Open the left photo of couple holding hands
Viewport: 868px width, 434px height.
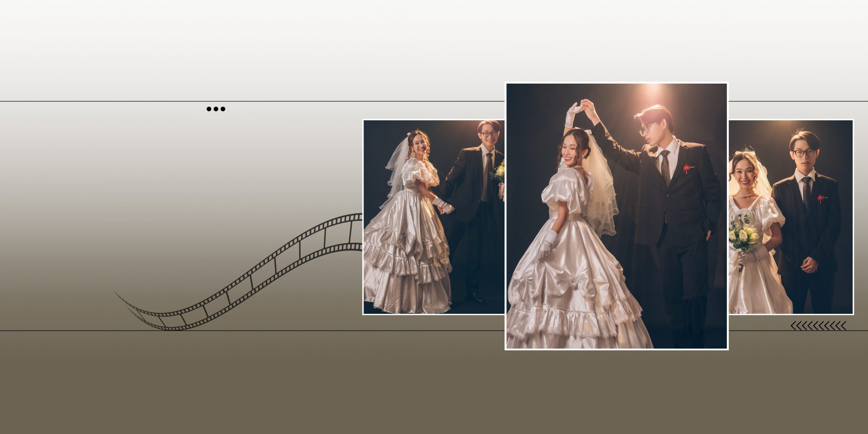click(x=433, y=217)
